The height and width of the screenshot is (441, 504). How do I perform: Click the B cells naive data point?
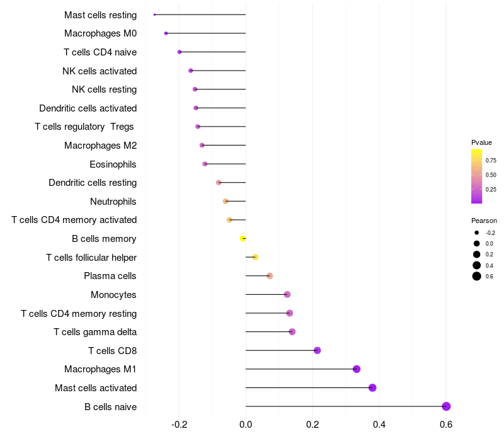[446, 406]
